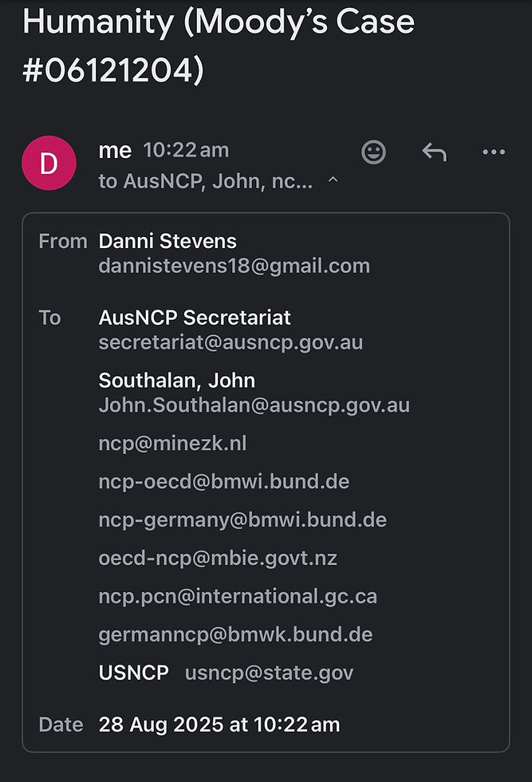Tap oecd-ncp@mbie.govt.nz recipient
This screenshot has width=532, height=782.
[218, 558]
